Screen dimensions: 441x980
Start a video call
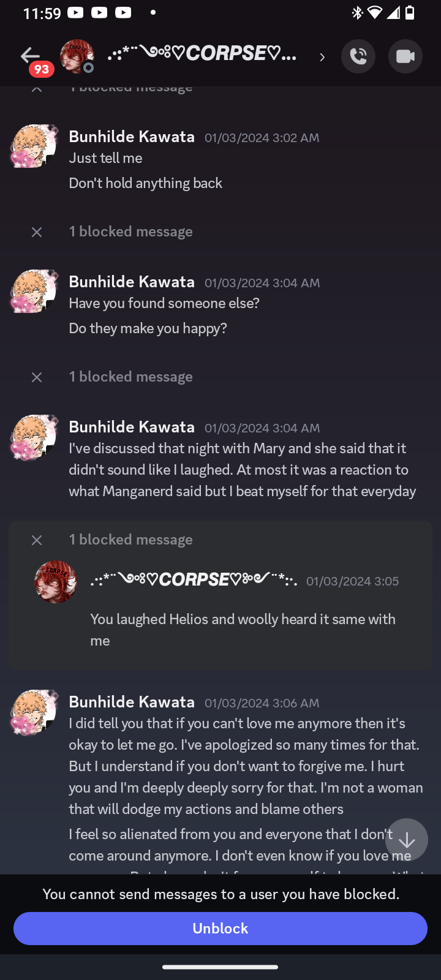(405, 56)
